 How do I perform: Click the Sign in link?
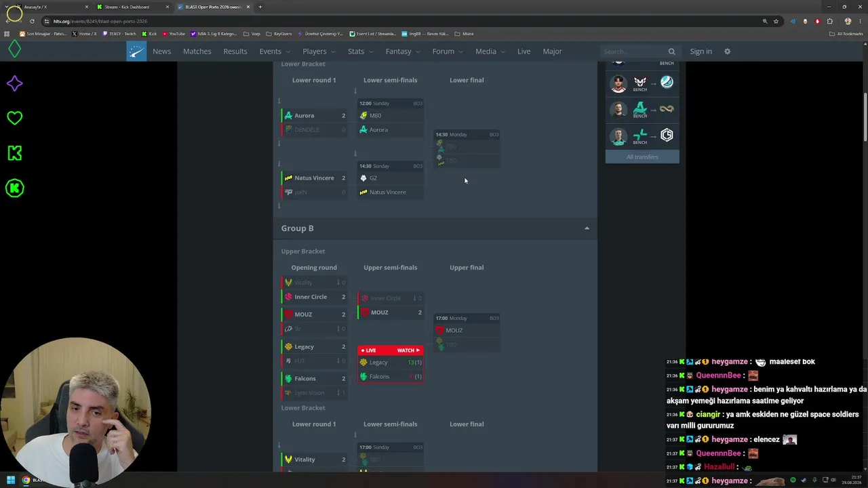pyautogui.click(x=701, y=52)
